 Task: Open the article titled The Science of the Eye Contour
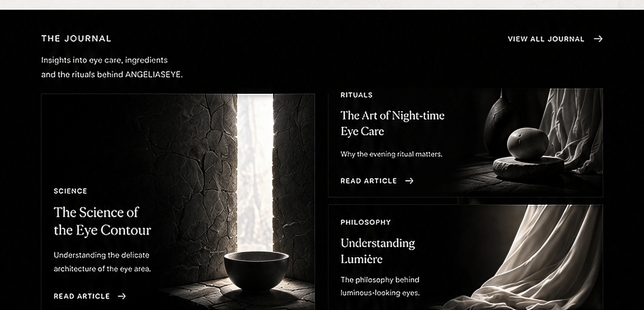point(102,221)
